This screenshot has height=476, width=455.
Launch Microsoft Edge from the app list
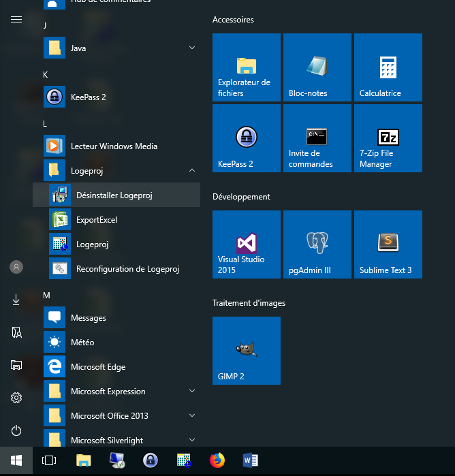point(116,367)
